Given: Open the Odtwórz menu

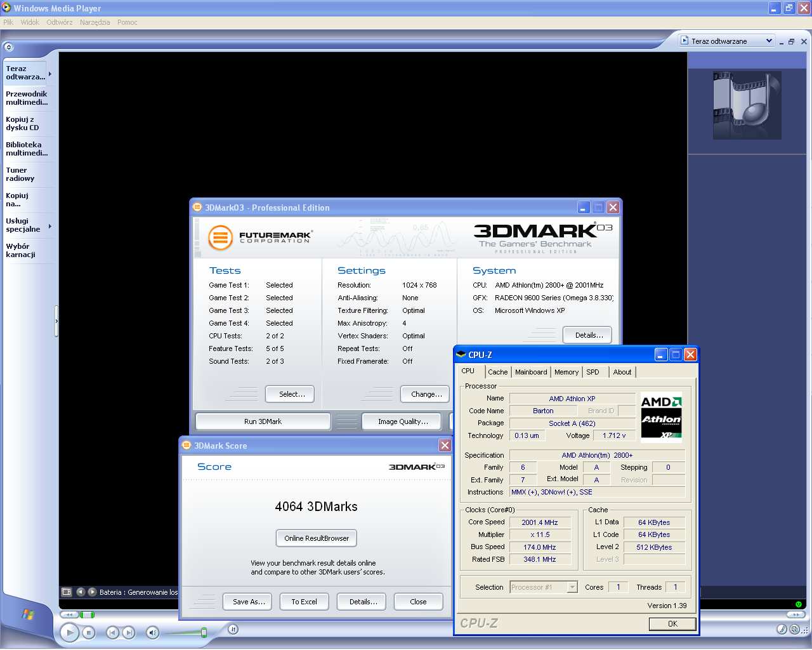Looking at the screenshot, I should (x=59, y=22).
